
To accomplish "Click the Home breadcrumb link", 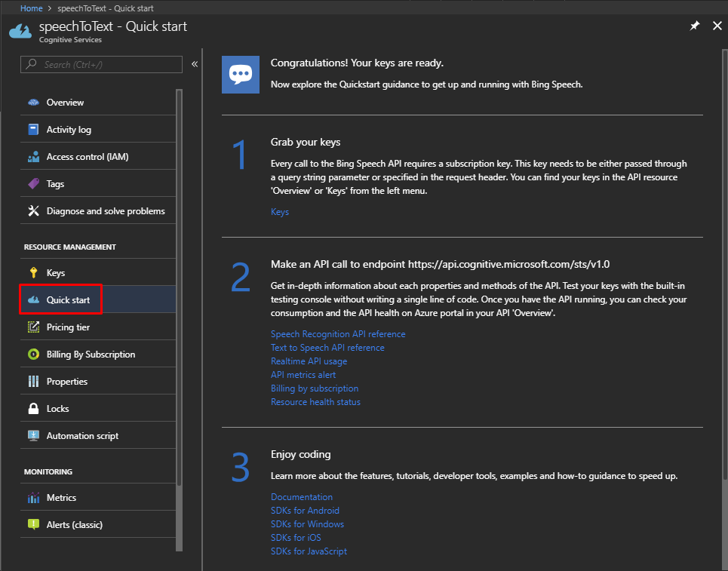I will [31, 8].
